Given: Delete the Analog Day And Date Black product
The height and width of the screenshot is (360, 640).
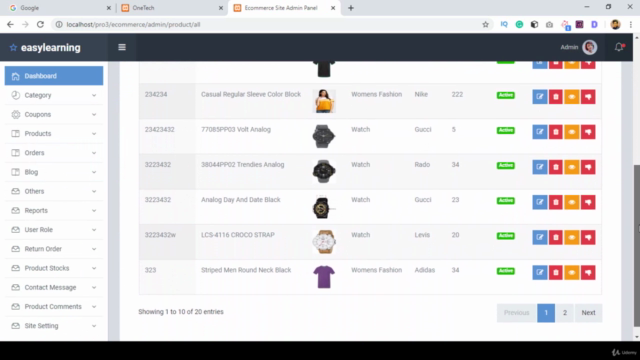Looking at the screenshot, I should (556, 202).
